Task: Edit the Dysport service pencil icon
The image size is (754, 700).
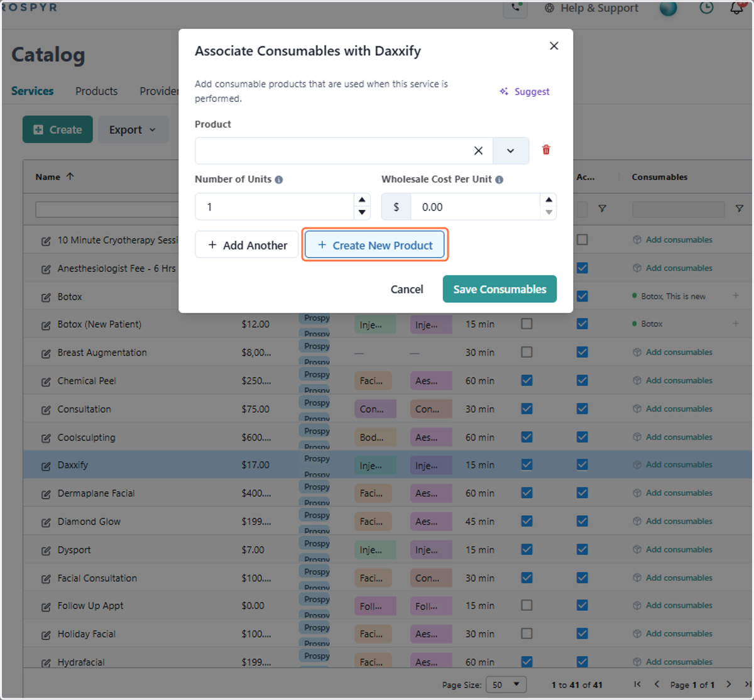Action: tap(46, 551)
